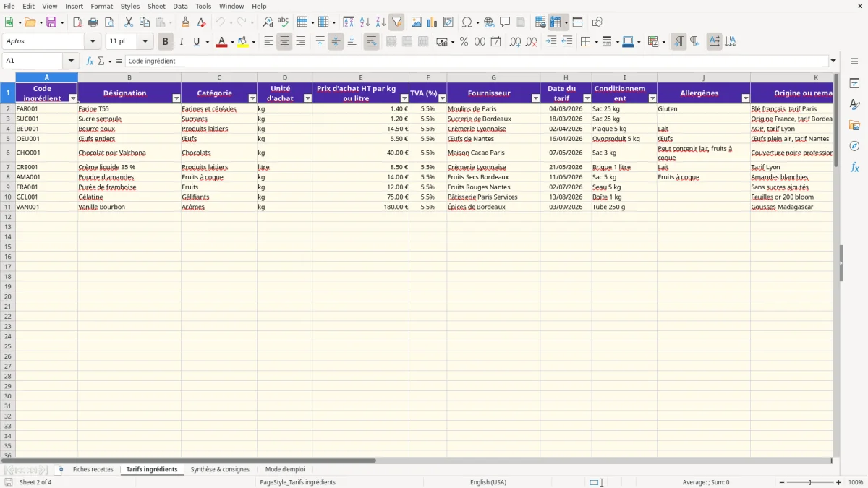
Task: Click the Print icon
Action: pyautogui.click(x=94, y=22)
